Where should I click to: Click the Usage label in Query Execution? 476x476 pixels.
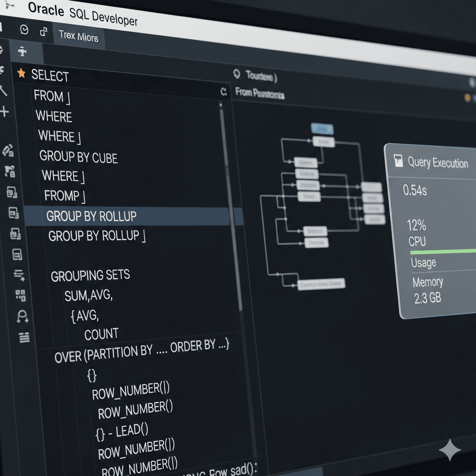tap(424, 263)
